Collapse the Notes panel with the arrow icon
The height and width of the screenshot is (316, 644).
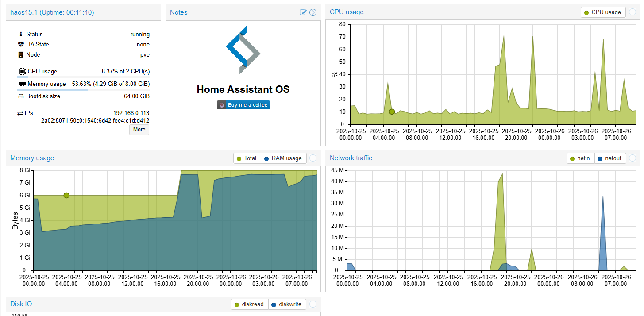pos(313,12)
